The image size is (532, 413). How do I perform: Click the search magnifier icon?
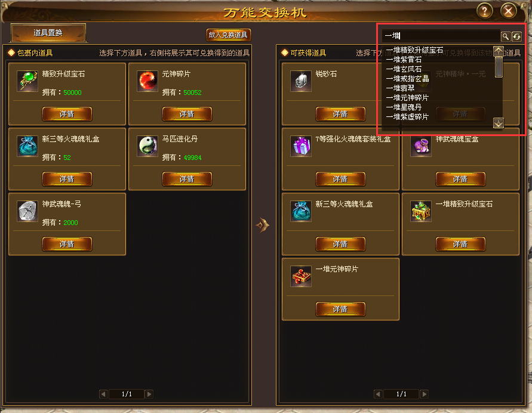[x=505, y=36]
